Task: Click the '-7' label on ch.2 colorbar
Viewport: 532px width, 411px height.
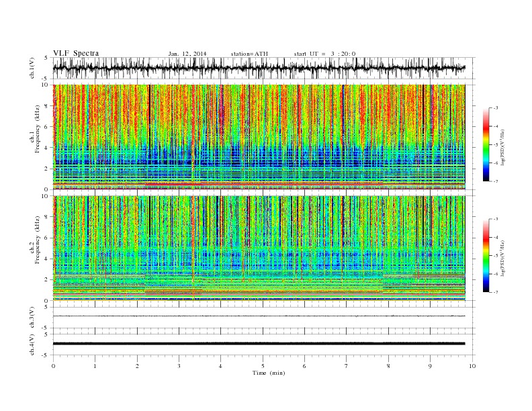Action: [495, 292]
